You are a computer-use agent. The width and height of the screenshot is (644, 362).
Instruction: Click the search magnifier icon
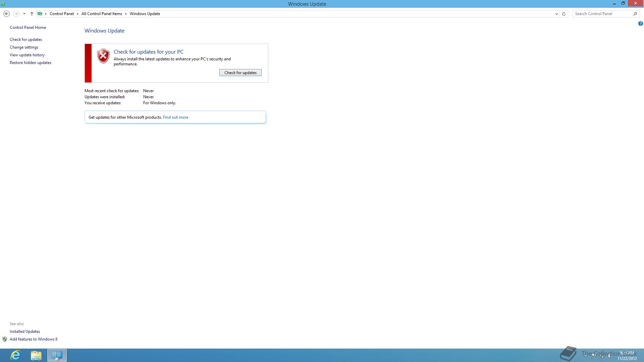click(635, 14)
